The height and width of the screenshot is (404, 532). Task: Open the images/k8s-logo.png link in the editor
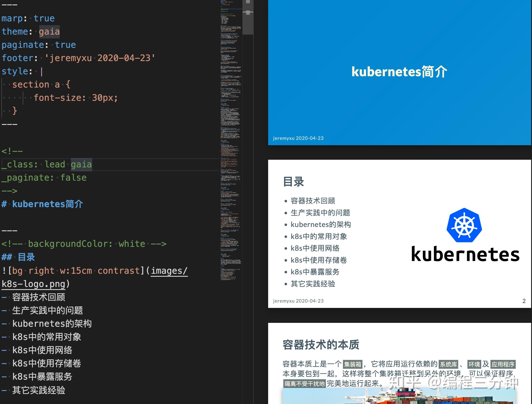pos(169,271)
